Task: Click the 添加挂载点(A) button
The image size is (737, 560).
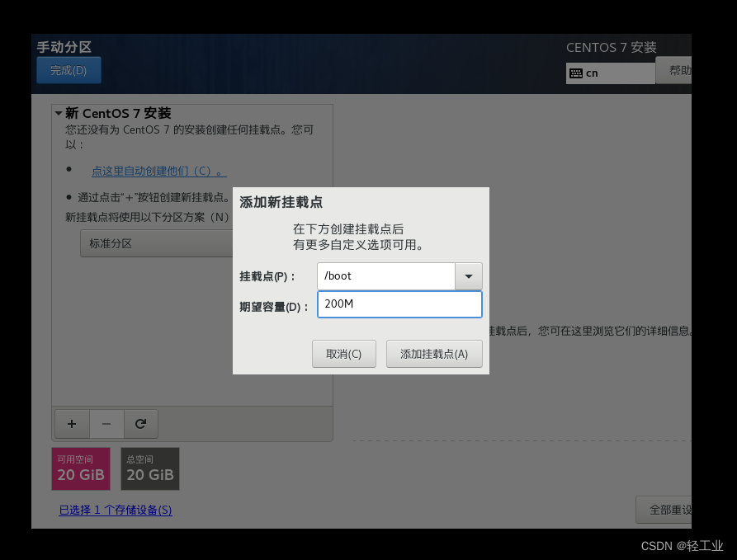Action: tap(434, 354)
